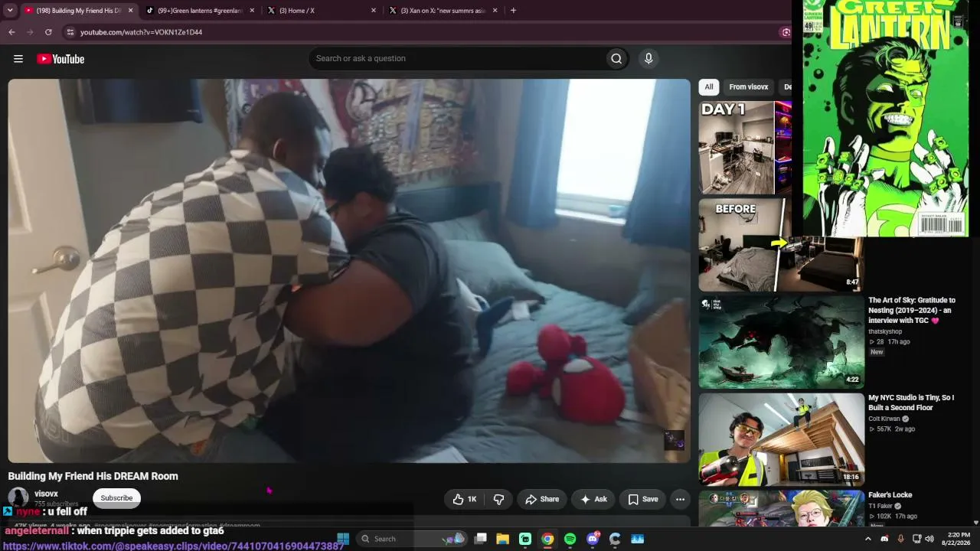This screenshot has width=980, height=551.
Task: Go back to the previous page
Action: tap(11, 32)
